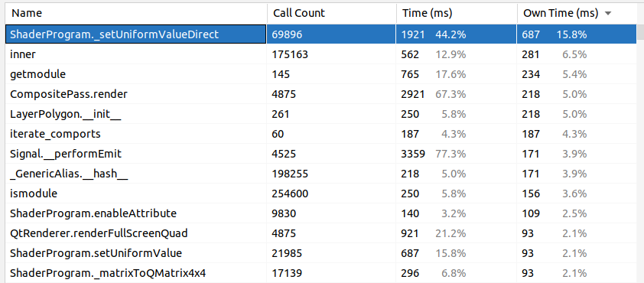Select the inner function row
644x283 pixels.
320,54
